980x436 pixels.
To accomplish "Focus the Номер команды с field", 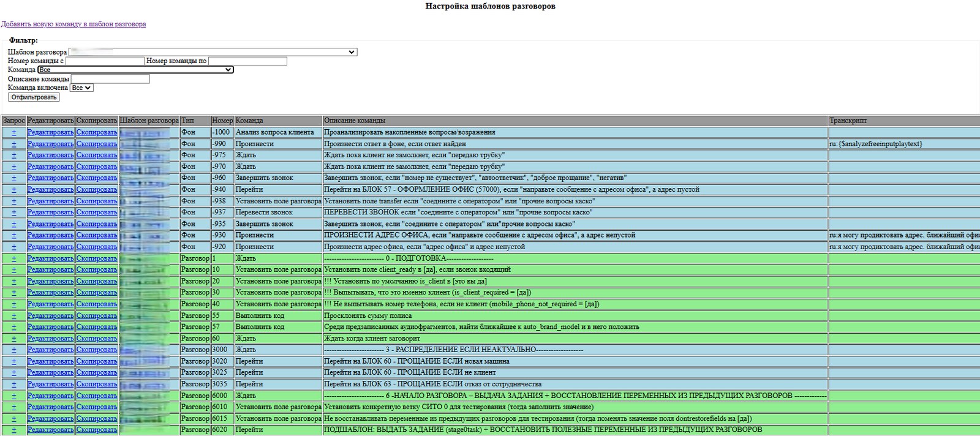I will (105, 61).
